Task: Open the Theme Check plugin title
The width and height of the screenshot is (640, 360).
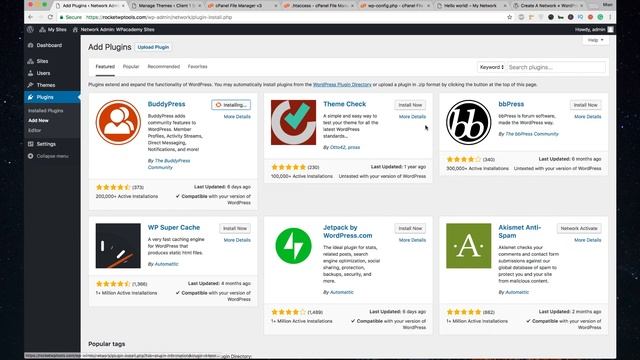Action: click(x=344, y=104)
